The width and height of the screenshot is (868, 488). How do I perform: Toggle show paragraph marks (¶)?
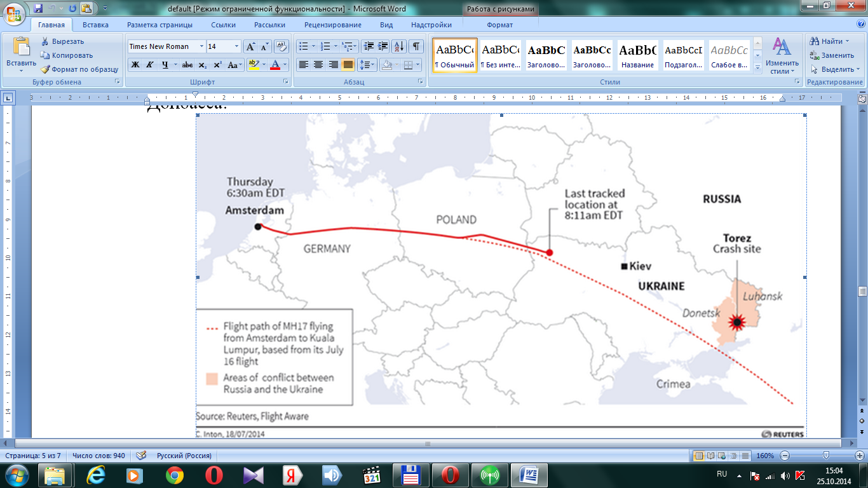point(416,46)
